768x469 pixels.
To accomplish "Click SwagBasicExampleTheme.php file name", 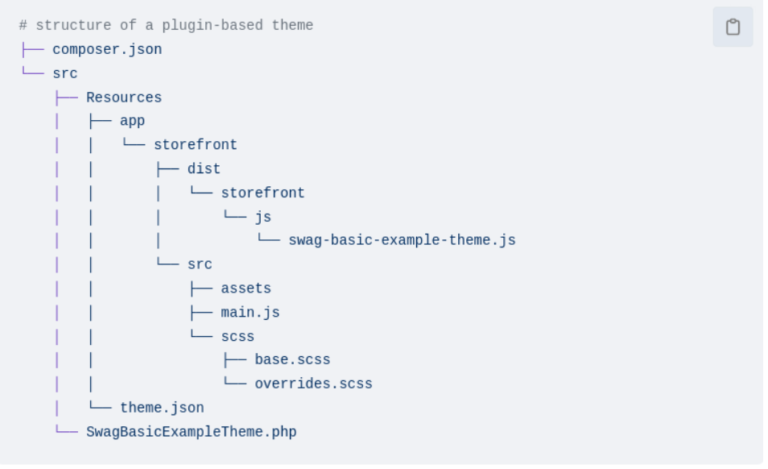I will [191, 431].
